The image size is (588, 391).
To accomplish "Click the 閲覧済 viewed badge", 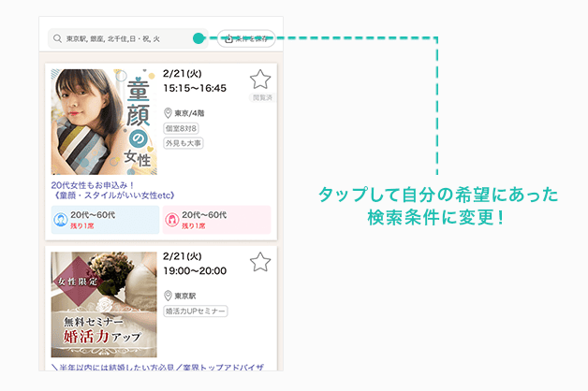I will [262, 97].
